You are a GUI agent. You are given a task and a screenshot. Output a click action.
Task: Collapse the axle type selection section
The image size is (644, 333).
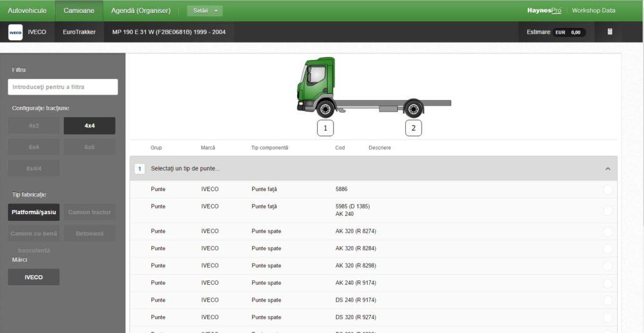click(x=608, y=168)
